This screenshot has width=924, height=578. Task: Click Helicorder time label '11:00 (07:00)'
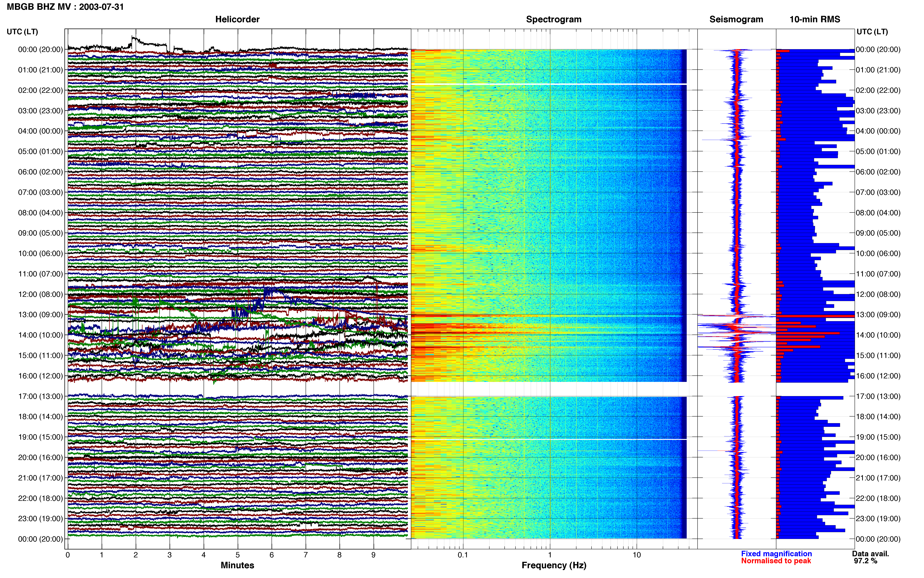pyautogui.click(x=41, y=274)
